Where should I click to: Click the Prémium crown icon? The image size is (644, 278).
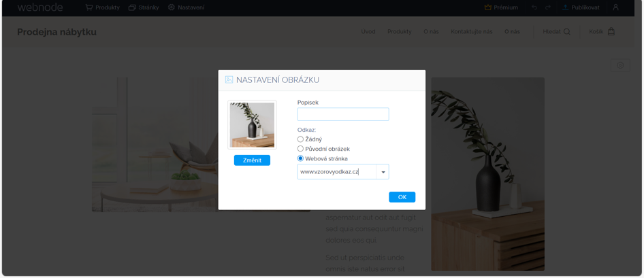[488, 7]
